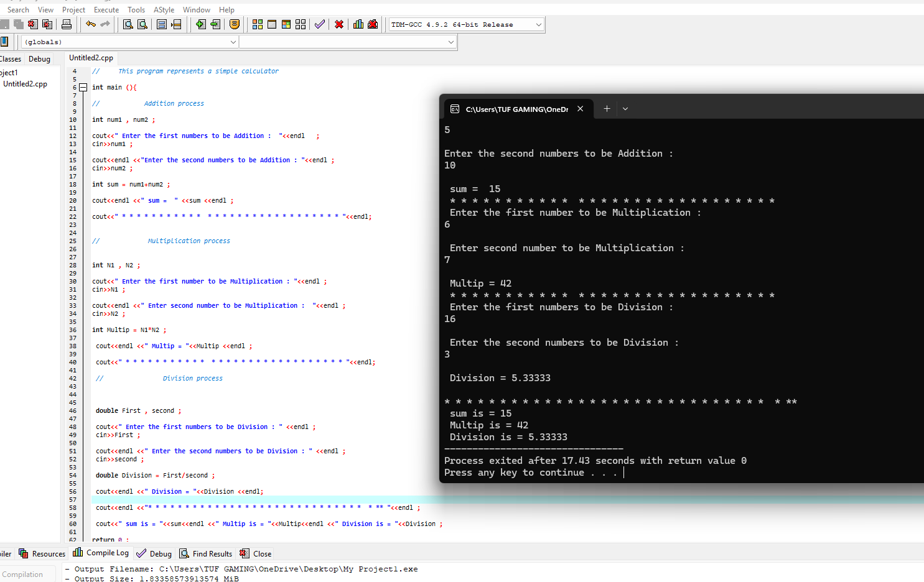Click 'Division = 5.33333' output in terminal
924x582 pixels.
tap(500, 378)
